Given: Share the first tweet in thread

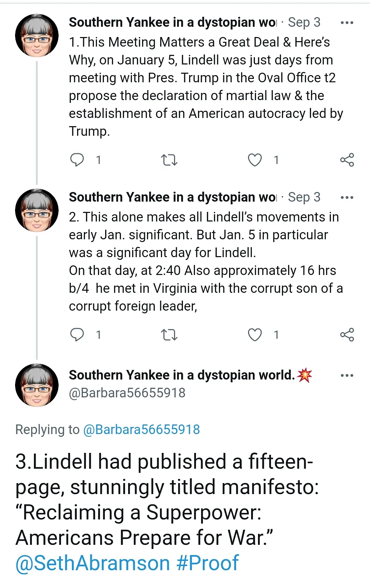Looking at the screenshot, I should [x=347, y=160].
